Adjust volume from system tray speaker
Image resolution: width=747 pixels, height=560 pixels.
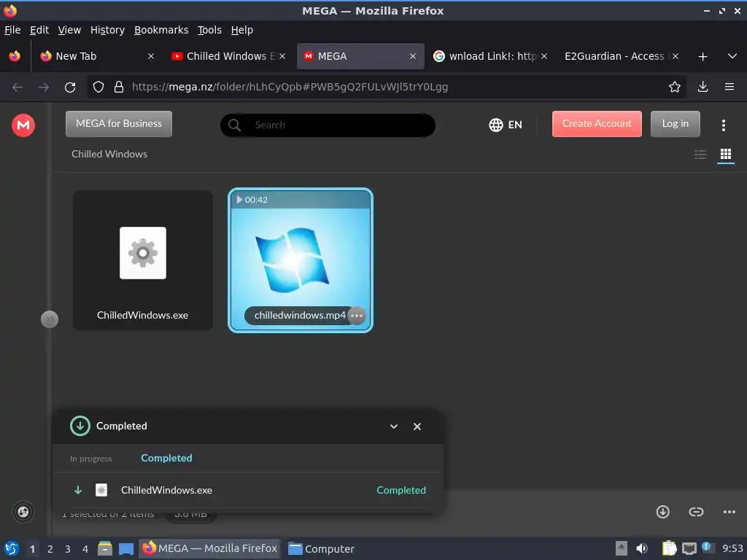pos(642,548)
